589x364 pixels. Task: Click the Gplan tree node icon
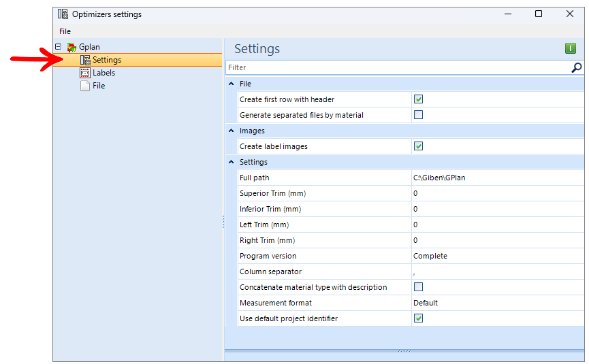point(71,47)
